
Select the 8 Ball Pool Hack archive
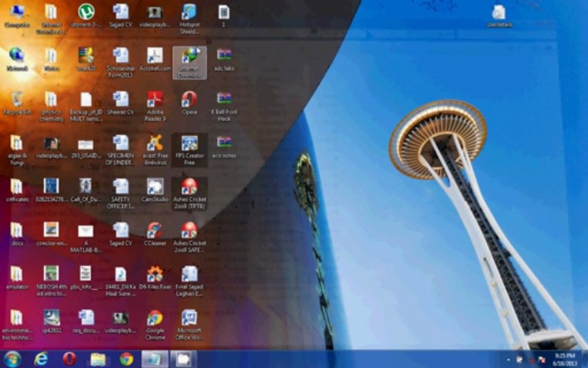[224, 106]
